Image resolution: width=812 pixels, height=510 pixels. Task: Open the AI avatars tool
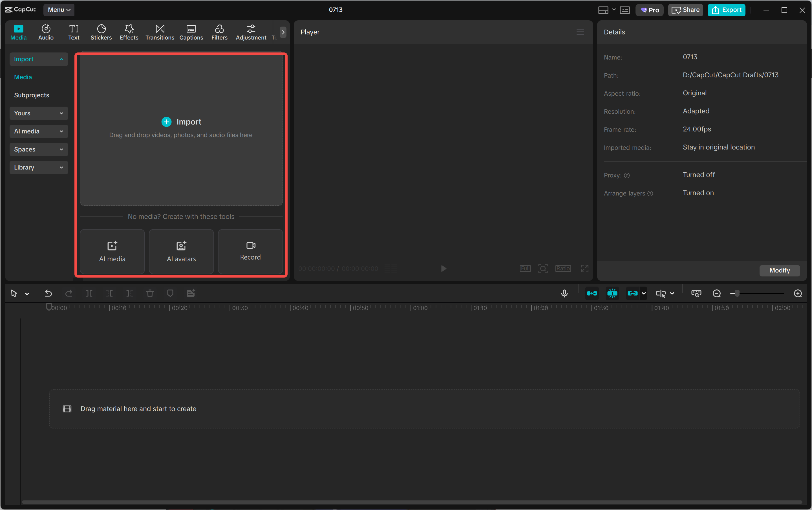[x=181, y=251]
